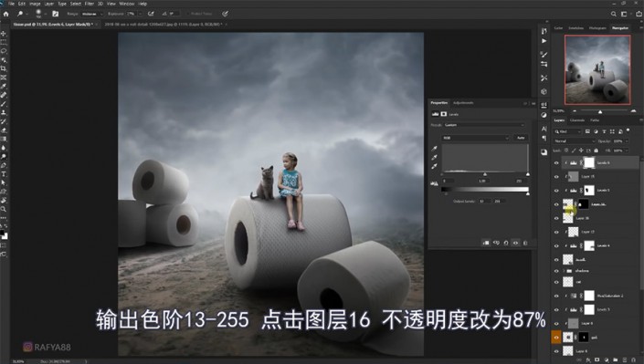Delete adjustment layer via Properties trash icon
Screen dimensions: 644x364
pyautogui.click(x=525, y=243)
